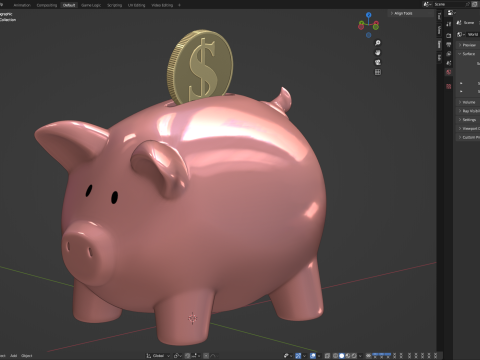The image size is (480, 360).
Task: Select the Default workspace tab
Action: click(69, 5)
